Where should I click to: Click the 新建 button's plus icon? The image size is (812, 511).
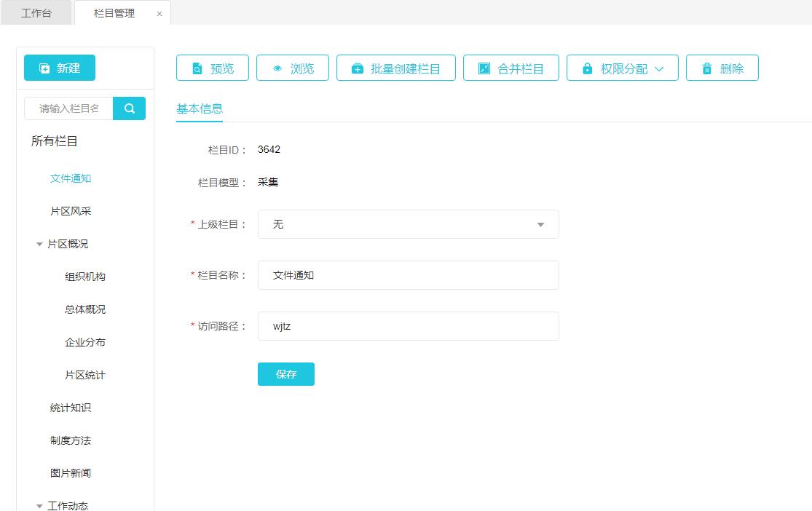(44, 68)
